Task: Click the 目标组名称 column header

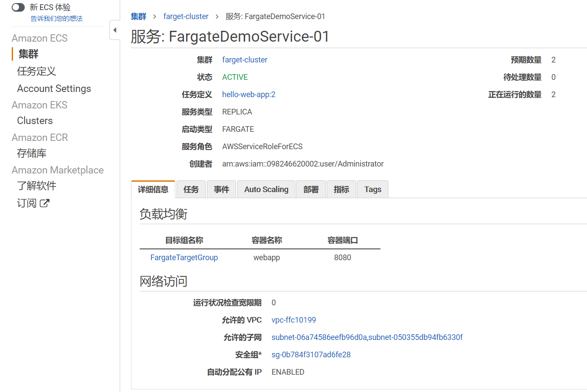Action: click(184, 240)
